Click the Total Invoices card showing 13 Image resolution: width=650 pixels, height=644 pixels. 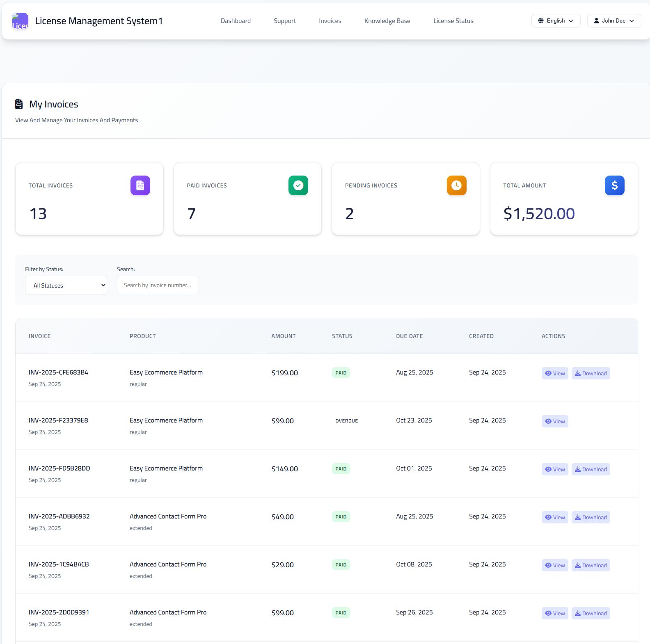coord(89,199)
